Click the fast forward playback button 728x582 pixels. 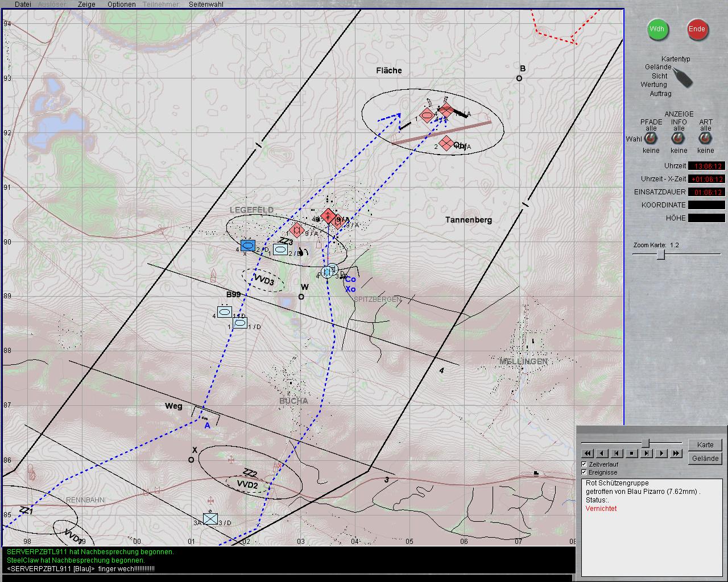[676, 453]
